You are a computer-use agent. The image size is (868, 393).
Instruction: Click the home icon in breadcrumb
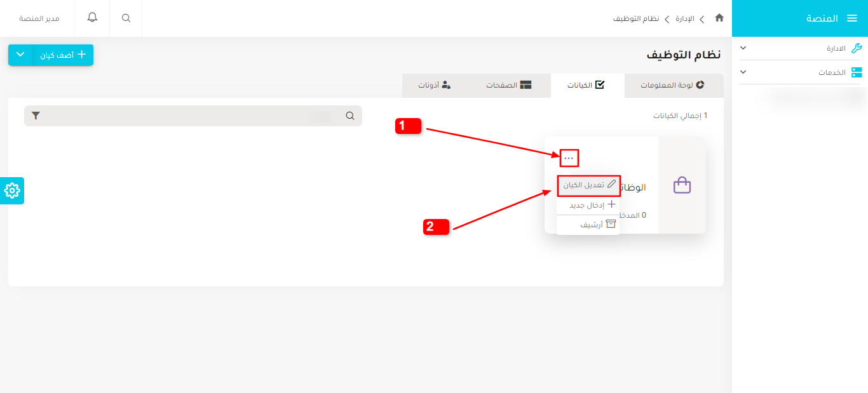coord(719,18)
